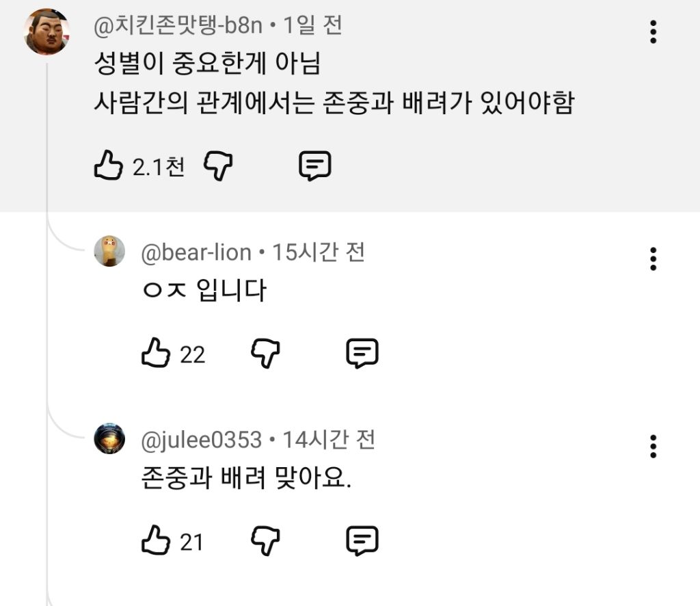The width and height of the screenshot is (700, 606).
Task: Click the 2.1천 like count
Action: [x=159, y=166]
